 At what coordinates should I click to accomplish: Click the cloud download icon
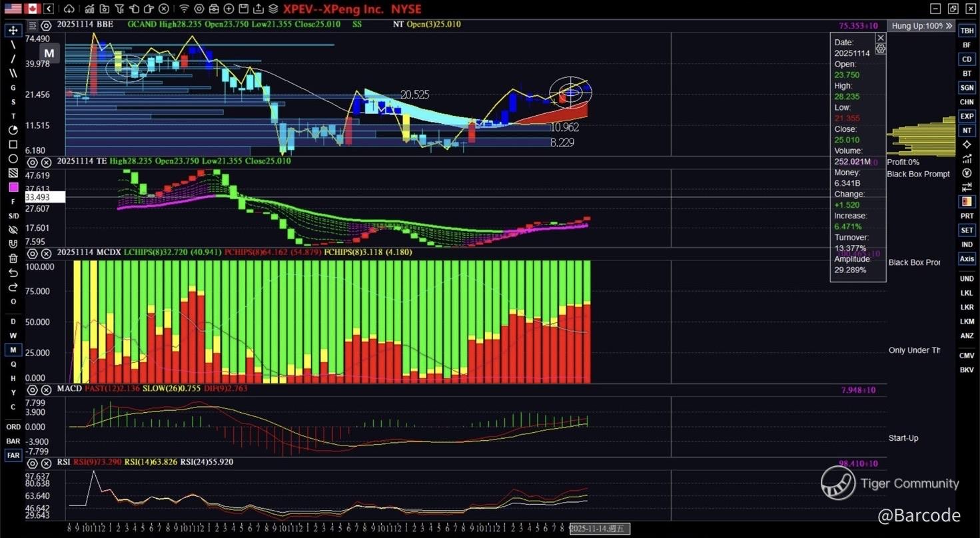[x=69, y=9]
